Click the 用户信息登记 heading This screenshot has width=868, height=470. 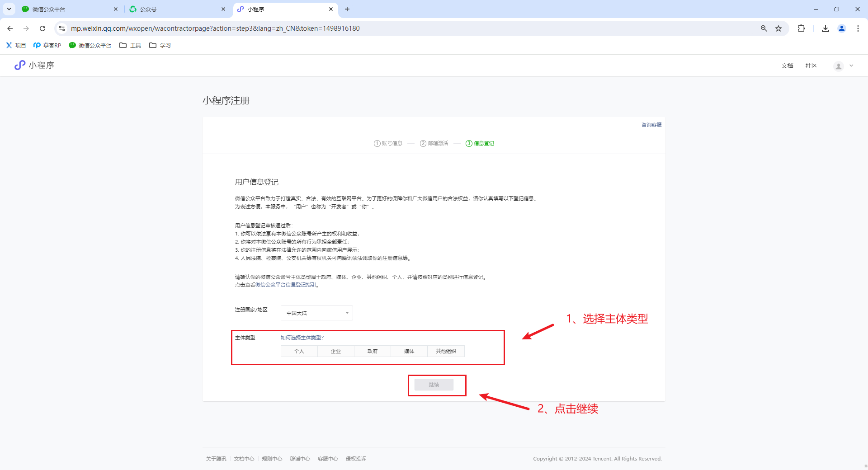click(257, 182)
